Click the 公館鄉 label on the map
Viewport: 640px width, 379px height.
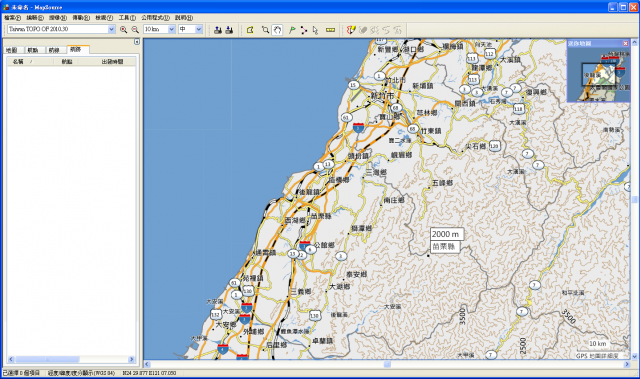point(324,245)
